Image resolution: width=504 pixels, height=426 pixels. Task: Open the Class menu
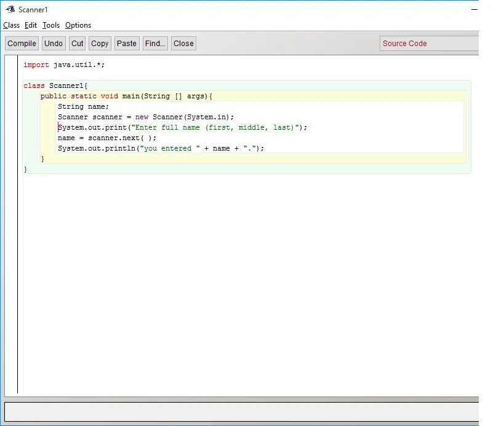11,25
